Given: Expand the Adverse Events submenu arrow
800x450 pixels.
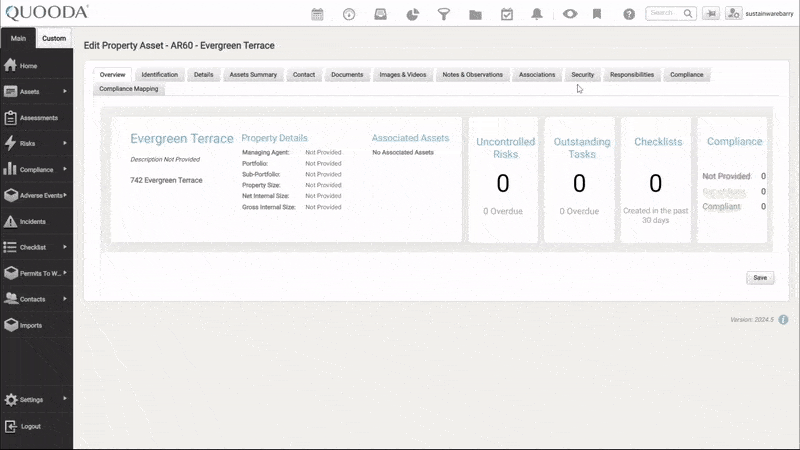Looking at the screenshot, I should click(x=65, y=195).
